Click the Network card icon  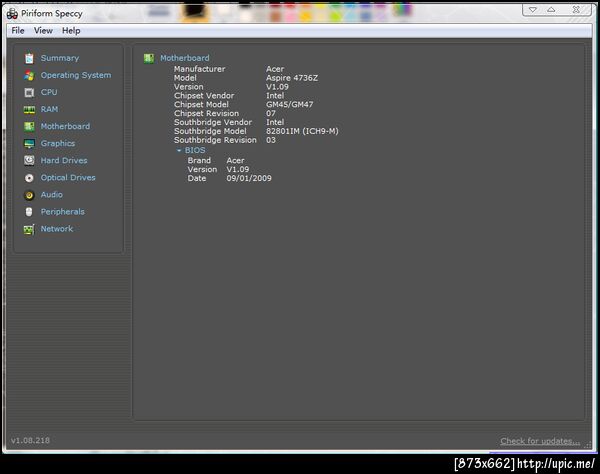29,229
